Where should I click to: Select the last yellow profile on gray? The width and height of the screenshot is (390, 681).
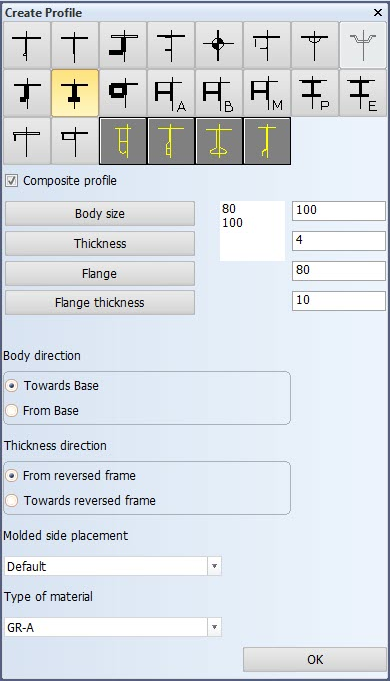[267, 141]
